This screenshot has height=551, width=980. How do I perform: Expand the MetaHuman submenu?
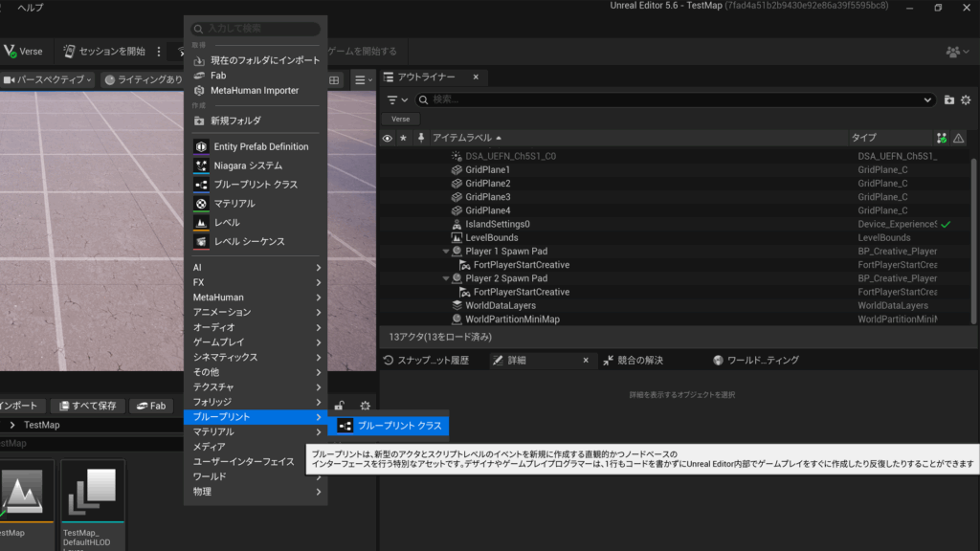256,298
